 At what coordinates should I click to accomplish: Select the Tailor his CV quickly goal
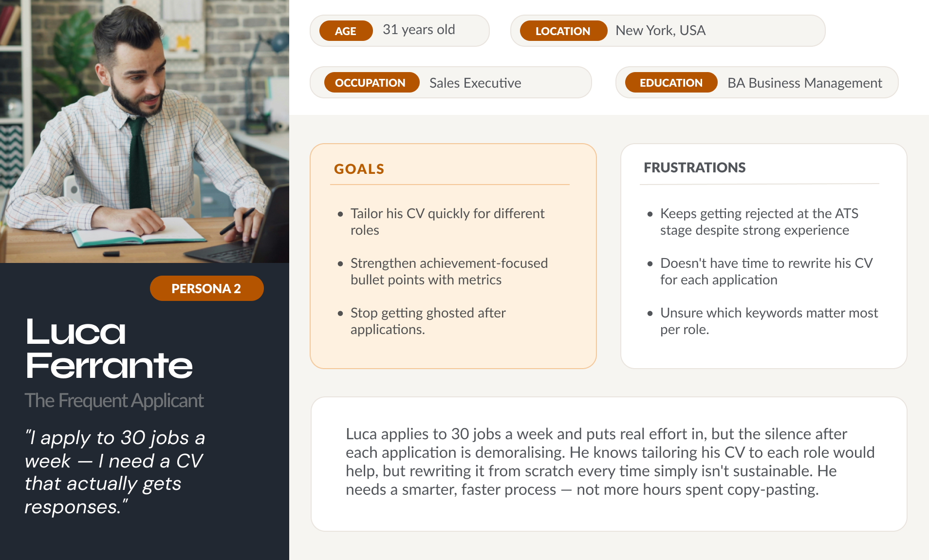coord(447,222)
